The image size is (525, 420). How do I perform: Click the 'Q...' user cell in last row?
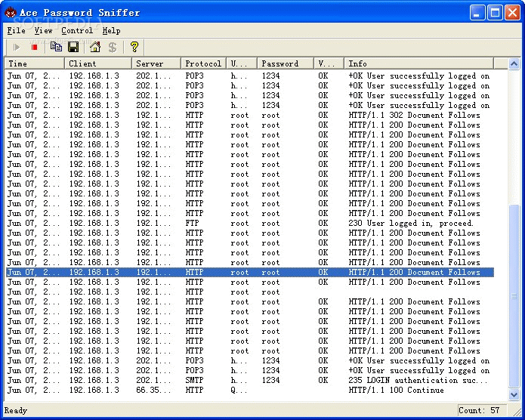239,391
